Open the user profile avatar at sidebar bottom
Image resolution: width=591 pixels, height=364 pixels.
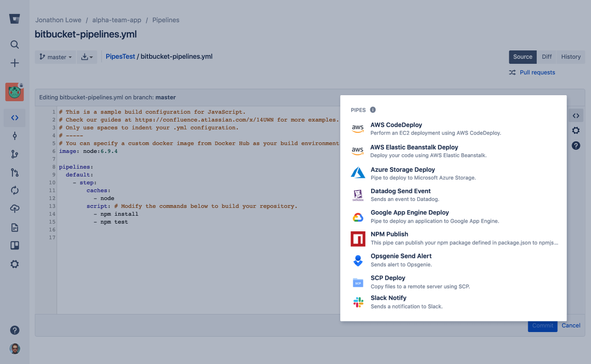pos(14,349)
